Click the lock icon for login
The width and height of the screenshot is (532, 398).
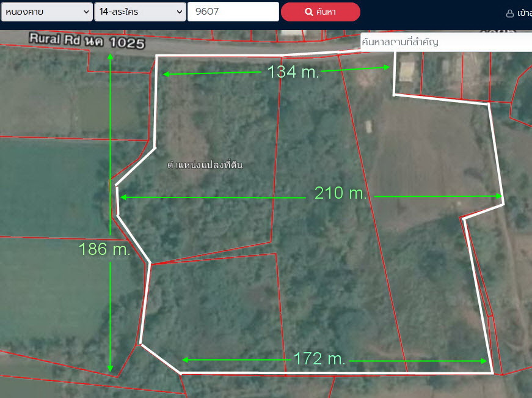[509, 13]
